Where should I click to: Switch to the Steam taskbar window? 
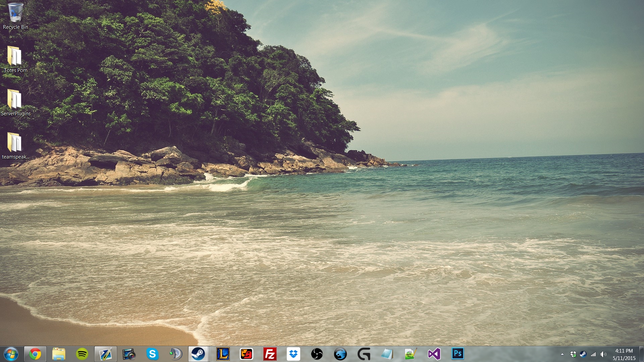tap(198, 354)
